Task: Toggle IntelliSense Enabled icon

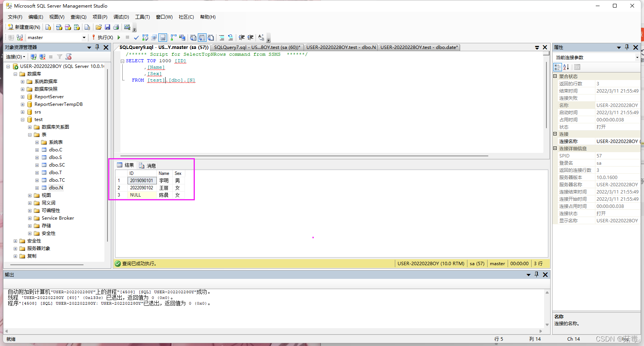Action: pos(163,38)
